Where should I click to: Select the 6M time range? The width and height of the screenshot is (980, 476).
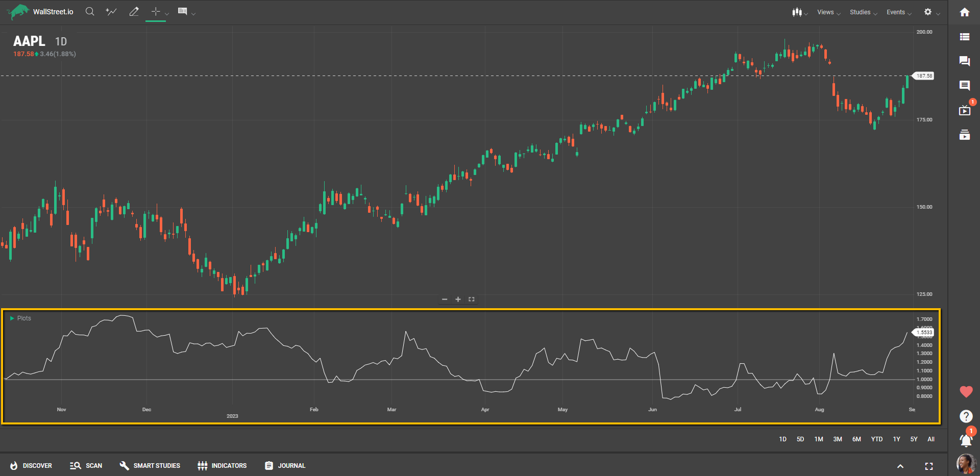pos(856,439)
